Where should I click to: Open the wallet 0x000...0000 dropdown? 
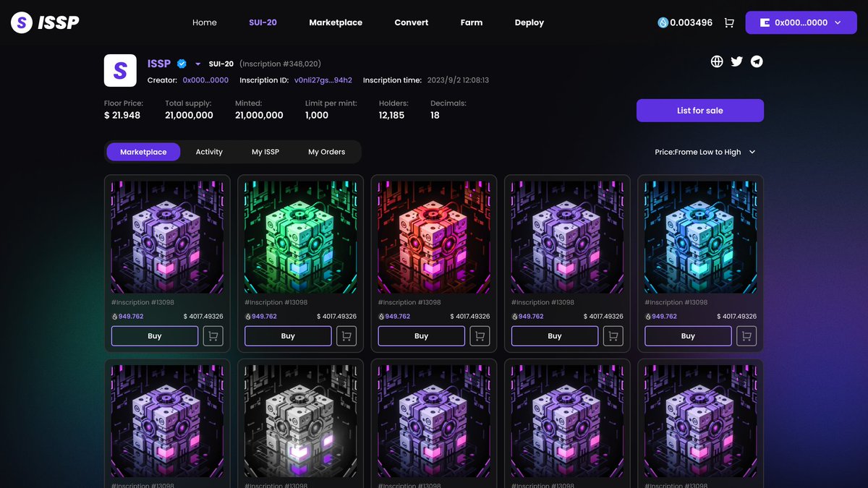(x=801, y=22)
